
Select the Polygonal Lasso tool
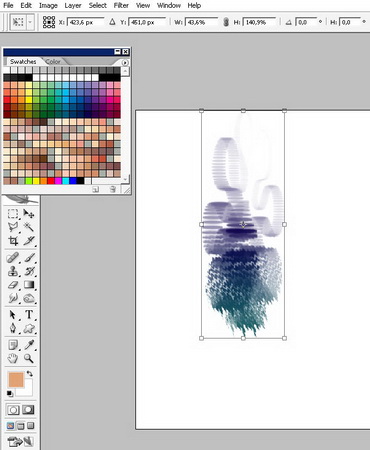[13, 227]
